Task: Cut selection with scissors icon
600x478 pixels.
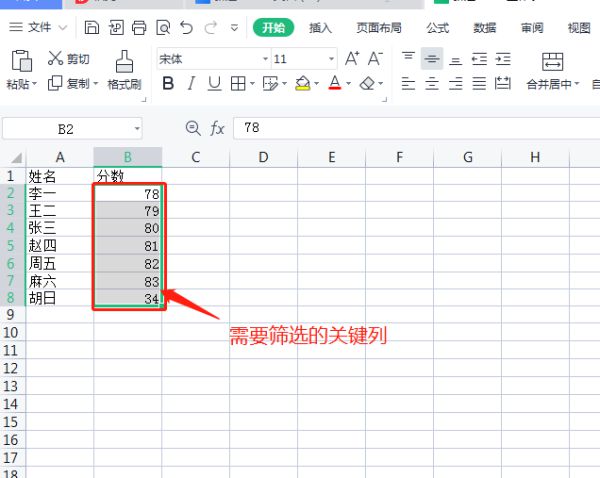Action: [55, 58]
